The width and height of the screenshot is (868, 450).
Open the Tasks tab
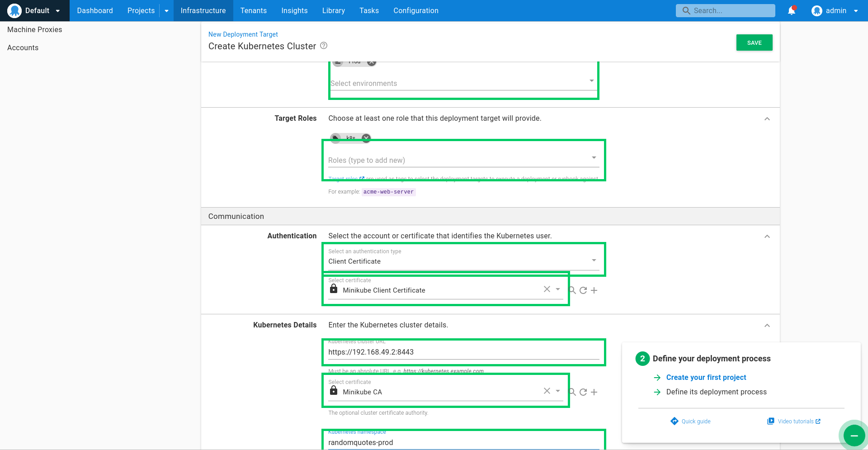pyautogui.click(x=369, y=10)
